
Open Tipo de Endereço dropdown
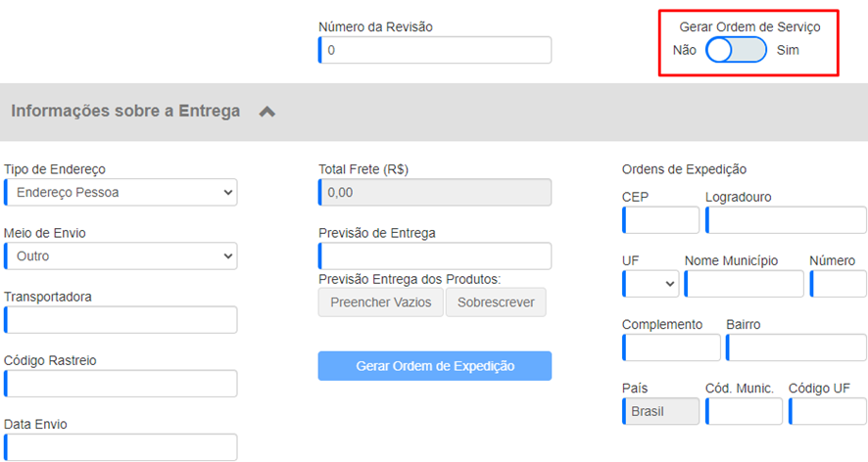point(121,192)
